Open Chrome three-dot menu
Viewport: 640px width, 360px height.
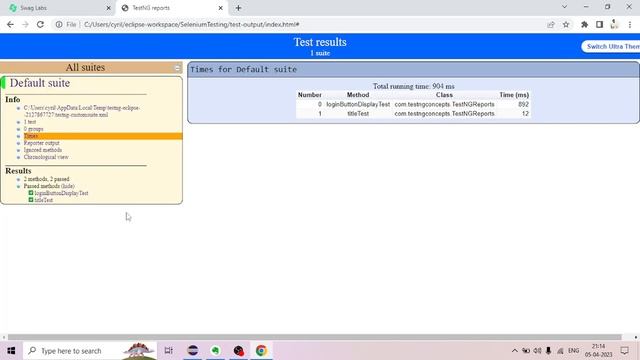pyautogui.click(x=630, y=24)
